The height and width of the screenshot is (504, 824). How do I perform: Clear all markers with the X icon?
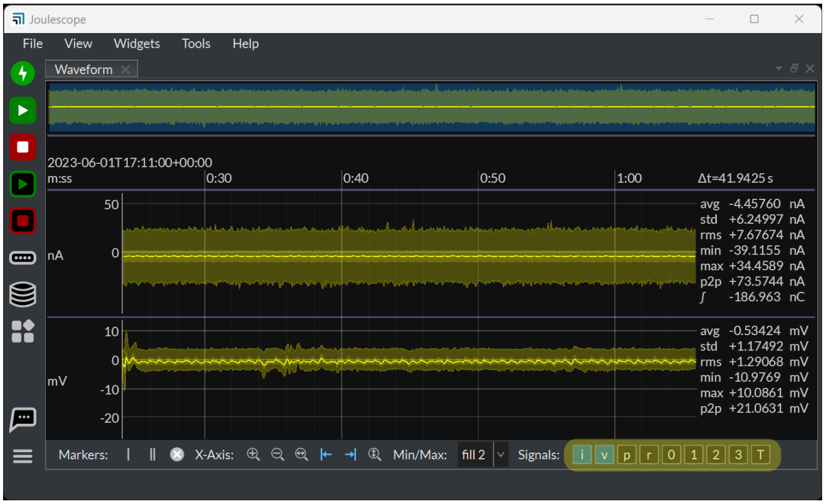[x=177, y=454]
